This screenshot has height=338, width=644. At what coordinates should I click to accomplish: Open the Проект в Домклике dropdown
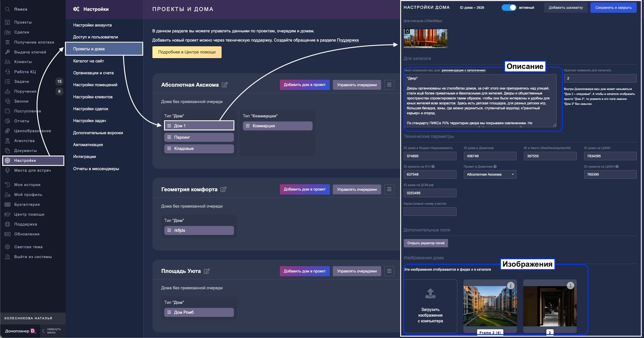[x=490, y=174]
